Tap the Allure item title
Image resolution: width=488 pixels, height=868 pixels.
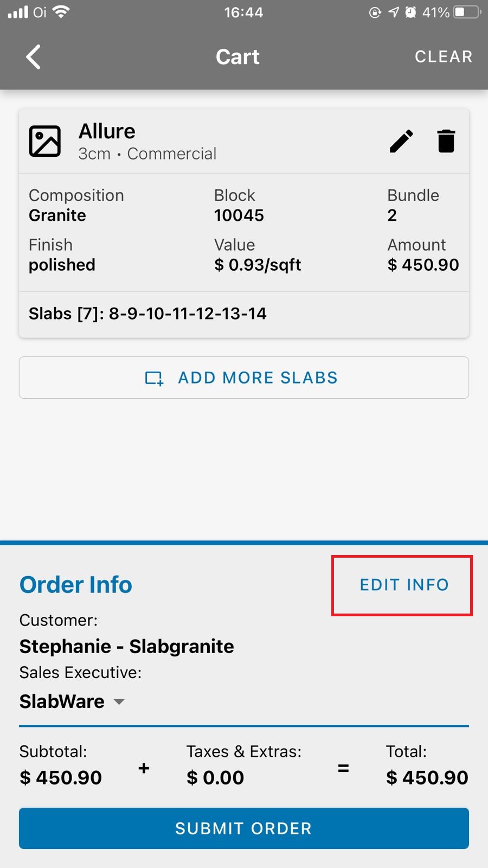(x=107, y=131)
